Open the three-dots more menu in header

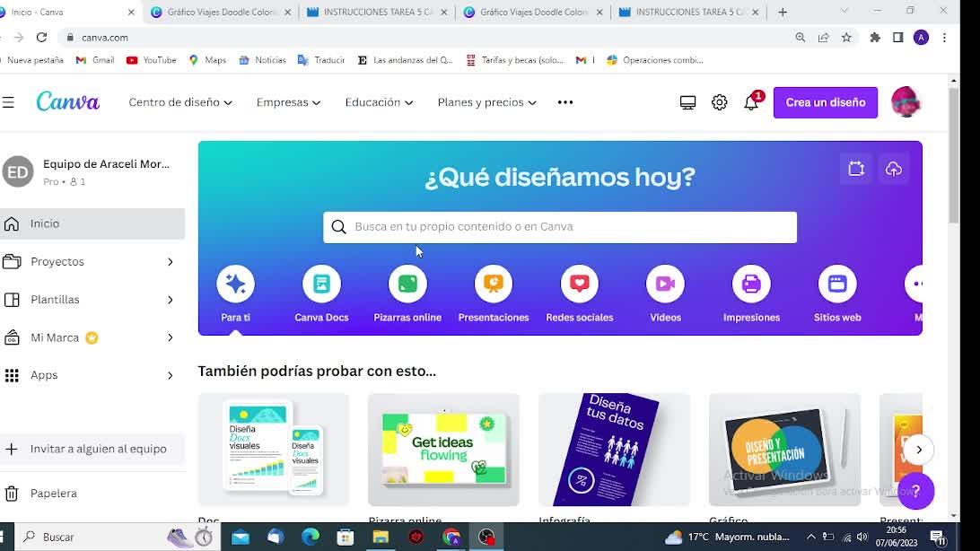[x=565, y=102]
